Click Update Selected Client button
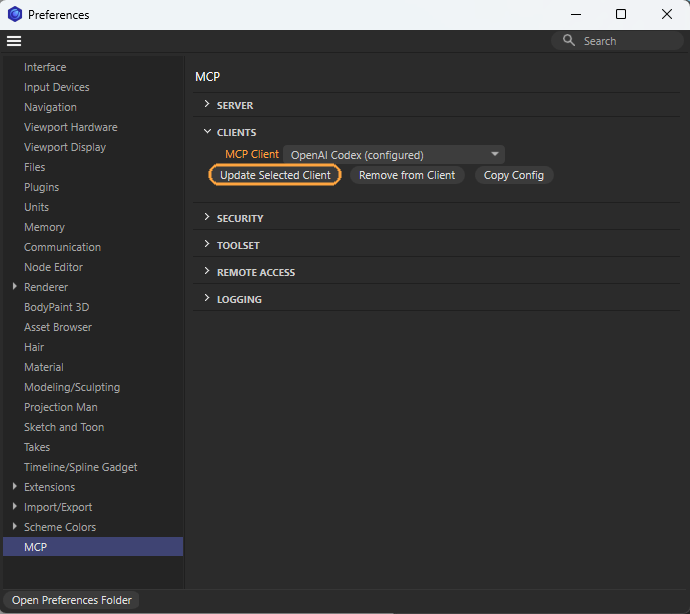Image resolution: width=690 pixels, height=614 pixels. pos(275,175)
